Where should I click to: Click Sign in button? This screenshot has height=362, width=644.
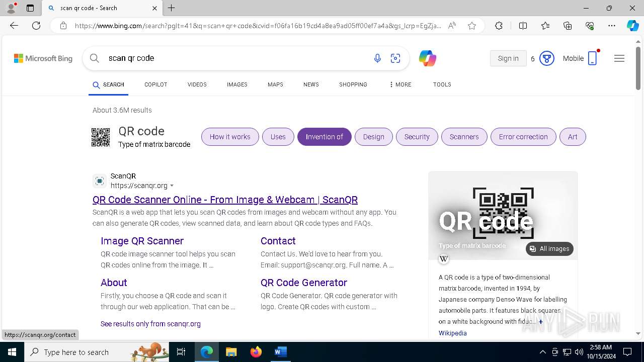(x=508, y=58)
